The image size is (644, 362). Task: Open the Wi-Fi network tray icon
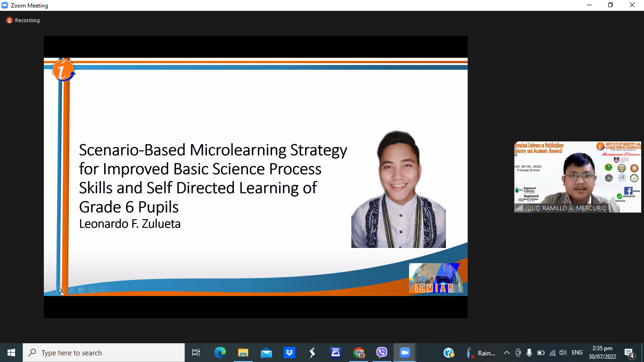pyautogui.click(x=552, y=353)
